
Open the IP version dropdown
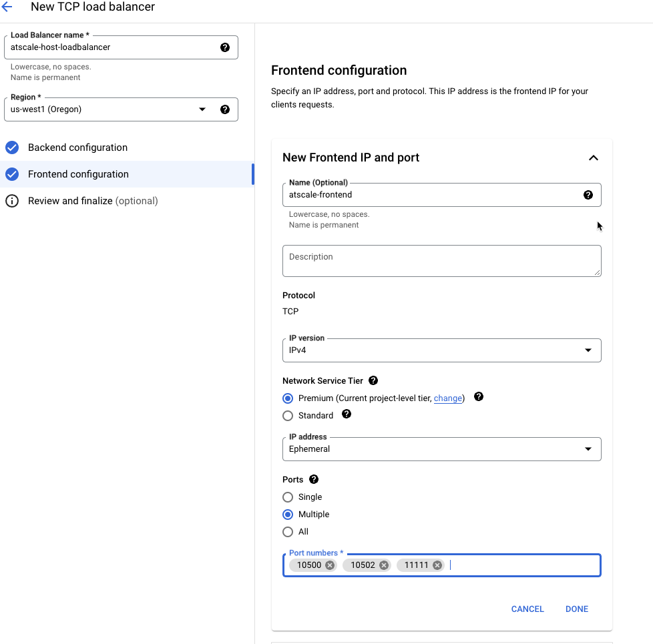pos(442,350)
